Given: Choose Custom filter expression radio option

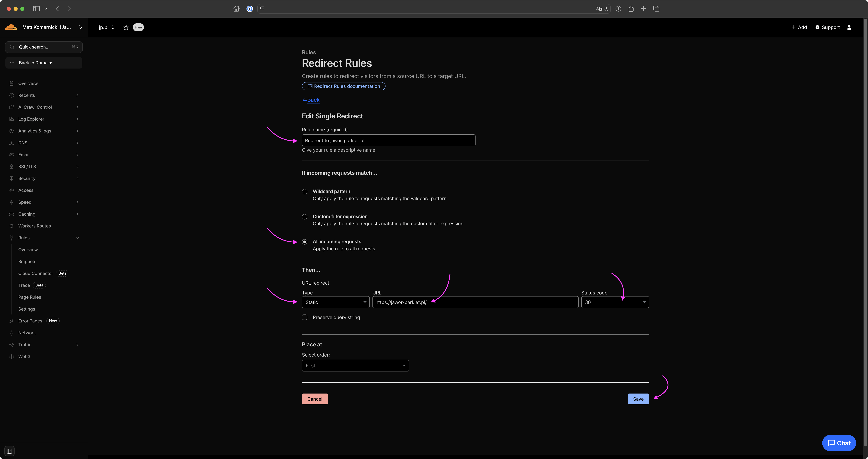Looking at the screenshot, I should pos(305,217).
